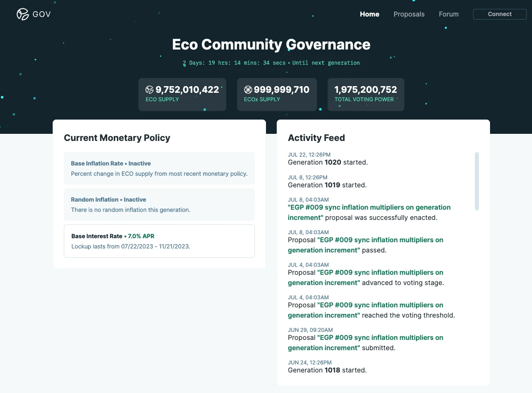Click the ECO SUPPLY label
Image resolution: width=532 pixels, height=393 pixels.
click(x=162, y=99)
